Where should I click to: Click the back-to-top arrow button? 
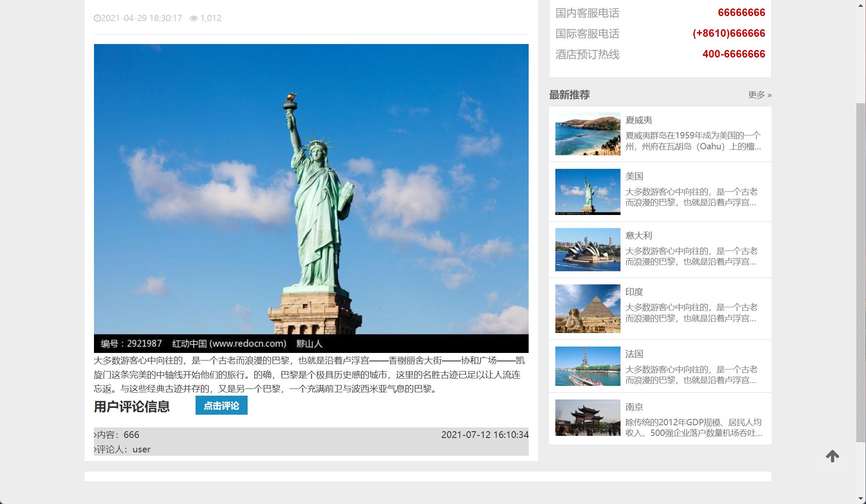(832, 457)
